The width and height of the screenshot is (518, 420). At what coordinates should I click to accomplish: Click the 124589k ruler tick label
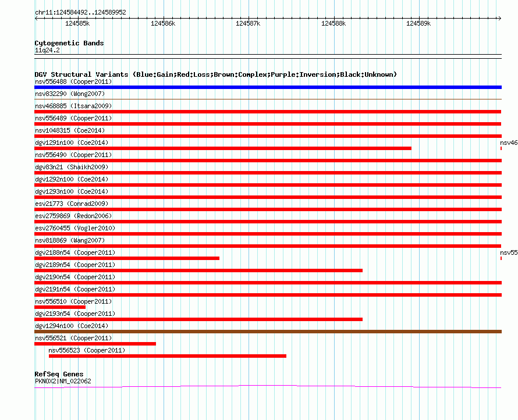pyautogui.click(x=418, y=23)
